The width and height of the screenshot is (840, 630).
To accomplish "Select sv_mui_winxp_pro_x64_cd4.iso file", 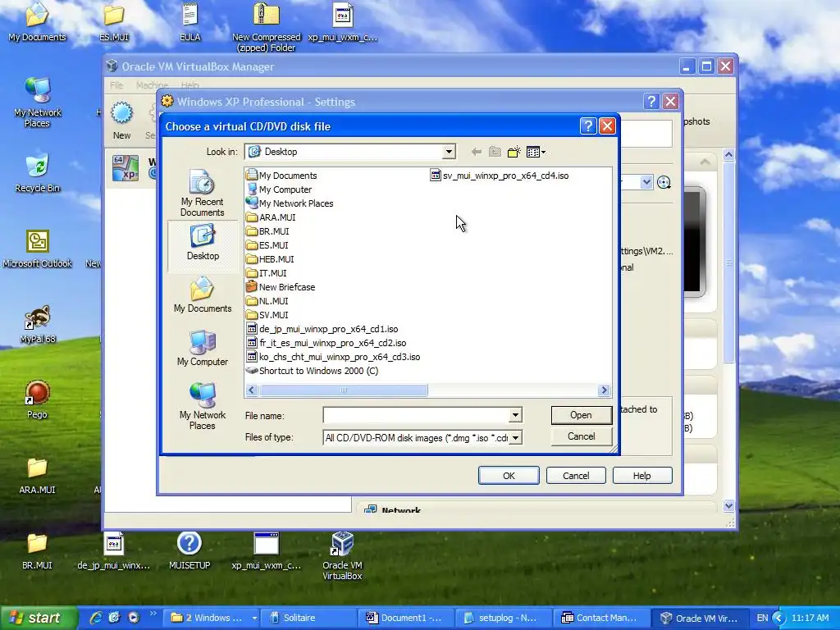I will (500, 176).
